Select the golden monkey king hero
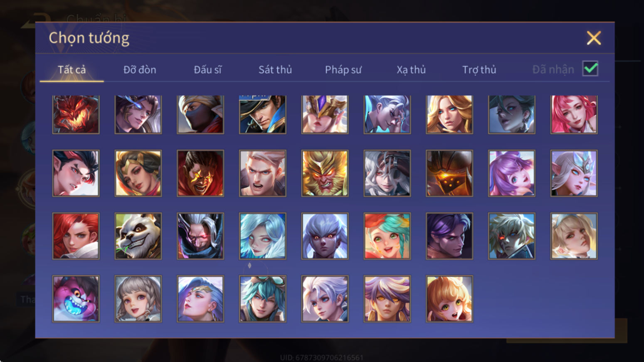The height and width of the screenshot is (362, 644). tap(325, 173)
